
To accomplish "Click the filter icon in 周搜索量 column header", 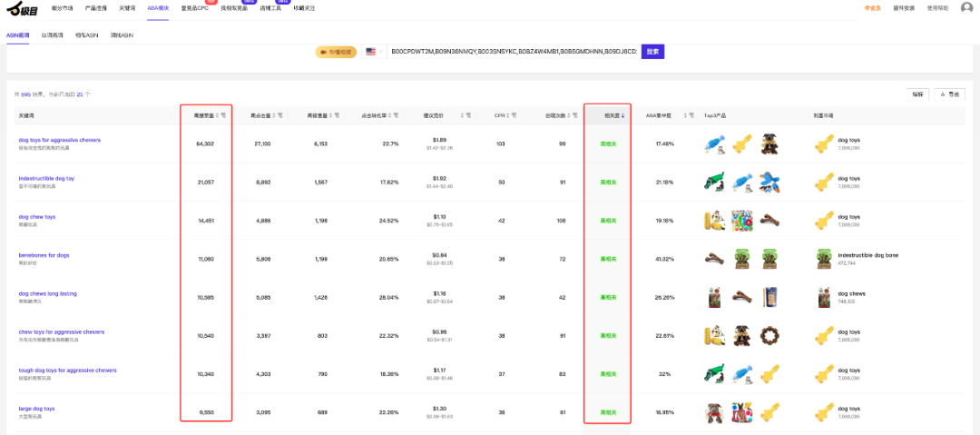I will (x=223, y=115).
